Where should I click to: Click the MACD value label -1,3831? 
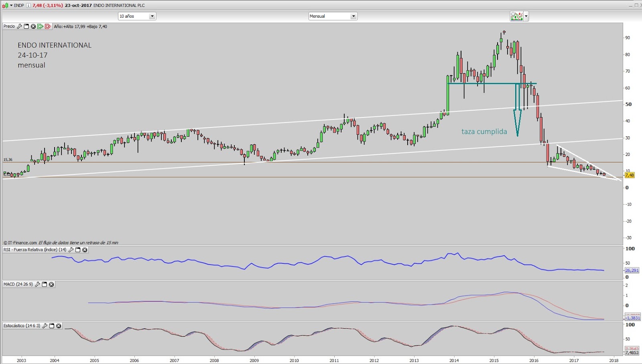click(632, 318)
